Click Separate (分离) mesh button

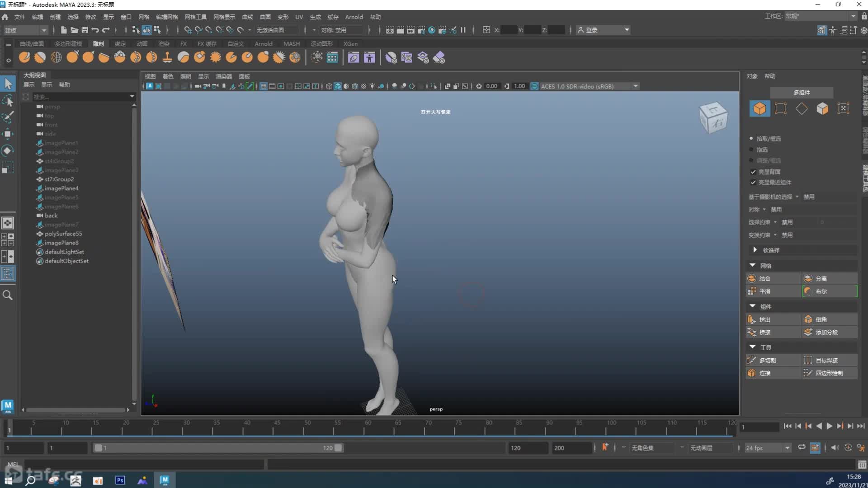830,278
